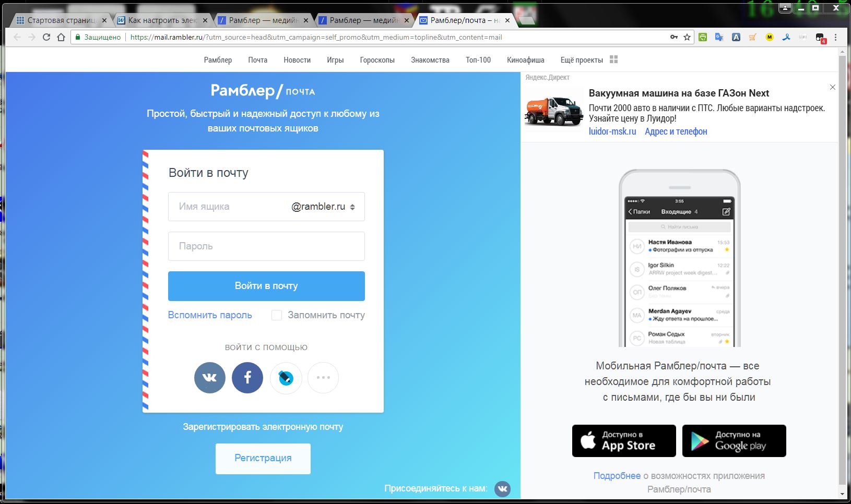The image size is (851, 504).
Task: Open the Google Translate extension
Action: click(719, 37)
